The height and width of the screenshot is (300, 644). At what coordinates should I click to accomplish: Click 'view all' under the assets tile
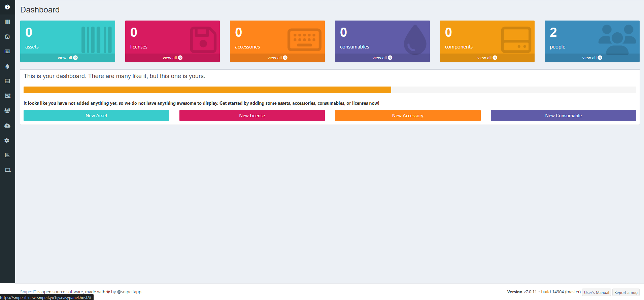(67, 58)
